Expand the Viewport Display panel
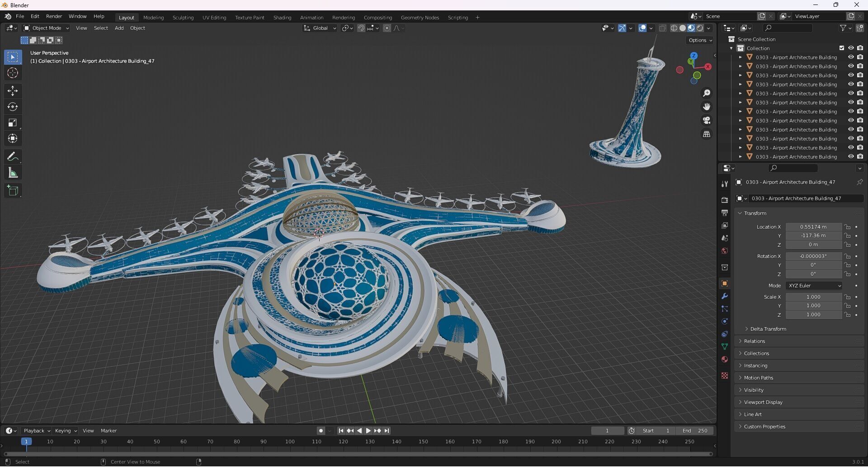 coord(763,402)
